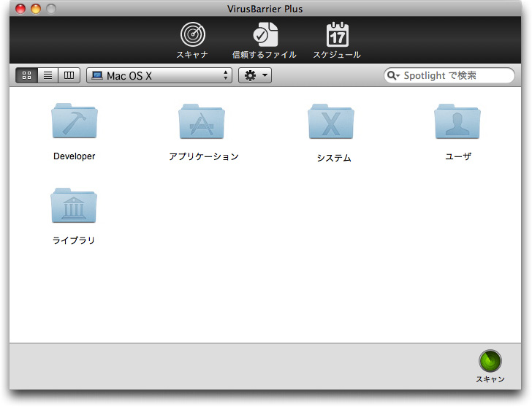The image size is (532, 407).
Task: Open the gear action menu
Action: coord(255,75)
